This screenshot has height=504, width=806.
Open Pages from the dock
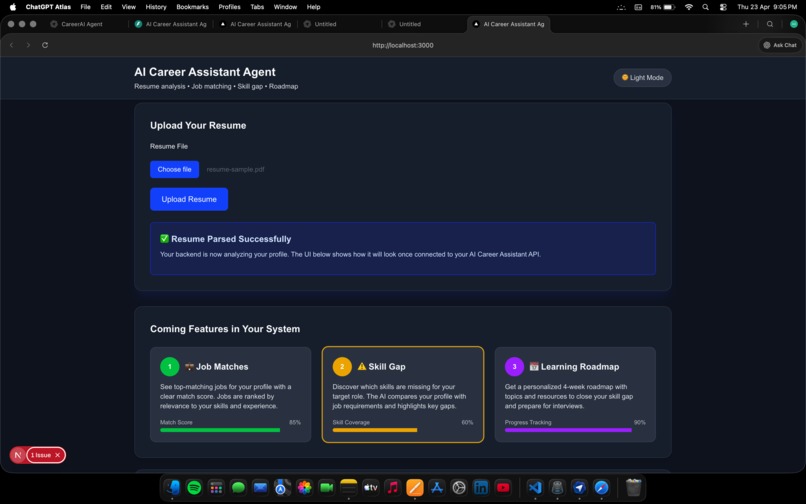[x=415, y=487]
